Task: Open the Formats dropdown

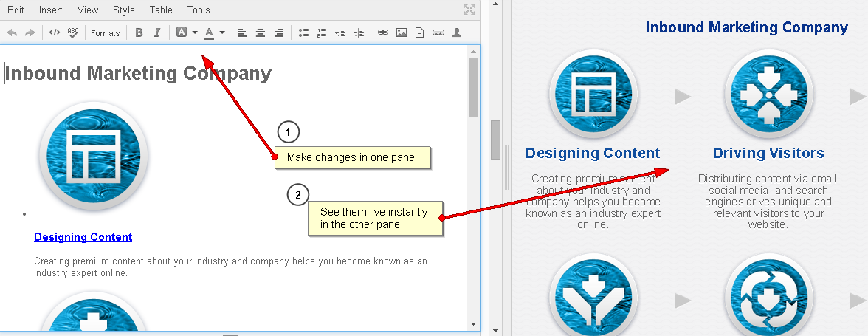Action: (105, 32)
